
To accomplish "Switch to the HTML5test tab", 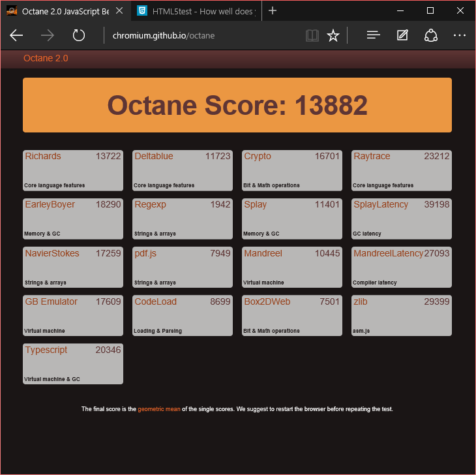I will click(x=196, y=11).
